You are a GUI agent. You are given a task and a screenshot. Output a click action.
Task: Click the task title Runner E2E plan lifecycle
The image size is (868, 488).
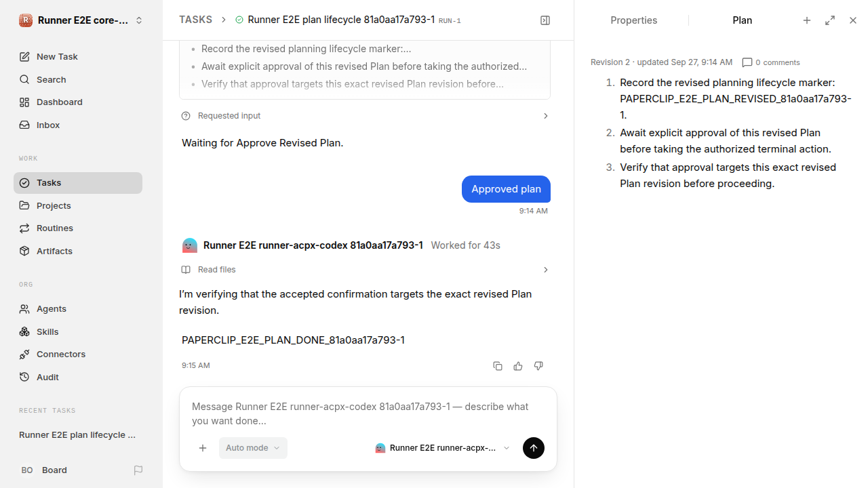341,20
